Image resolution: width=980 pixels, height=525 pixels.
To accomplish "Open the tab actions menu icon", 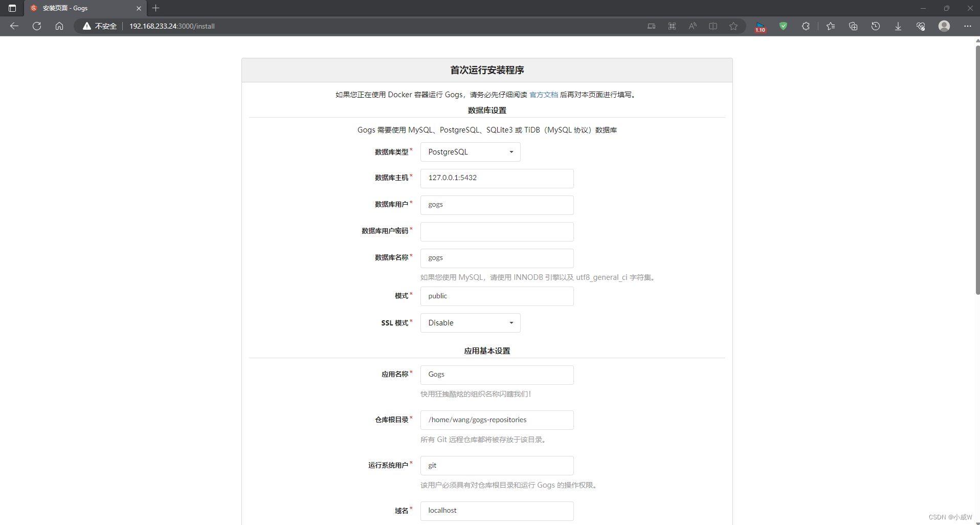I will click(12, 8).
